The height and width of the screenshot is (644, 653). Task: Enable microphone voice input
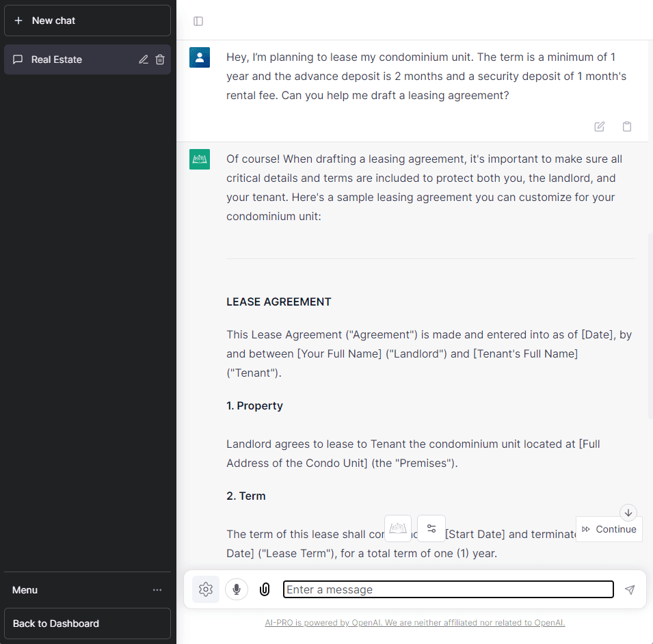[237, 589]
